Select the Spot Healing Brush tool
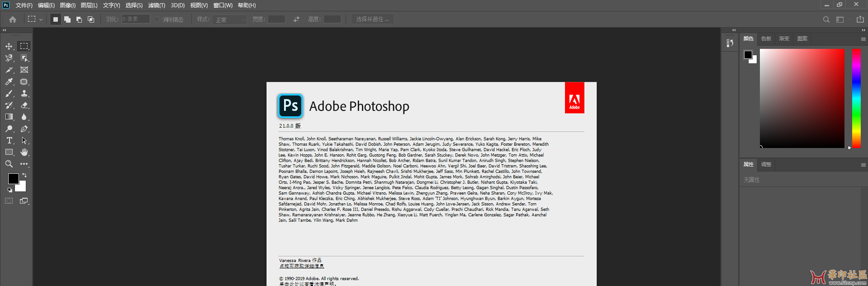Viewport: 868px width, 286px height. (x=24, y=81)
